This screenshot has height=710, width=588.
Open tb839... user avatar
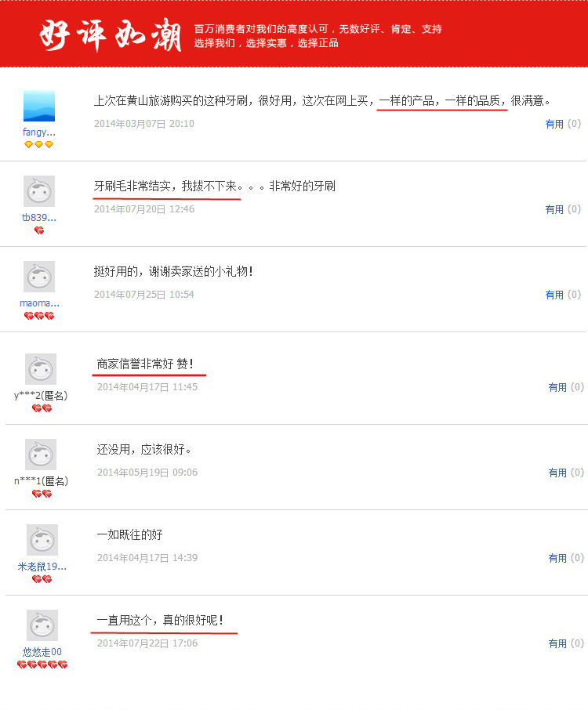[39, 191]
